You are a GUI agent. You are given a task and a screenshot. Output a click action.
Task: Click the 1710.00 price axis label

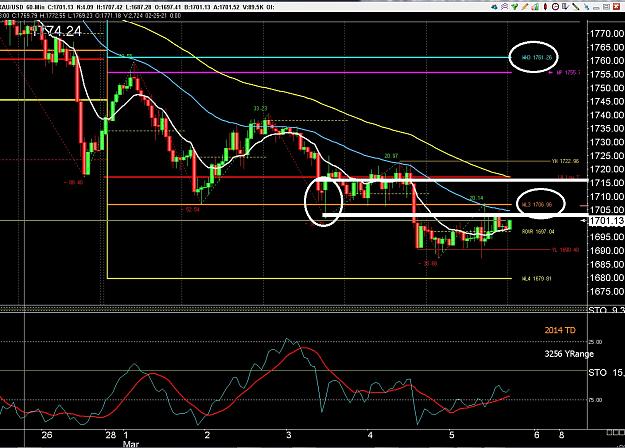pos(607,196)
